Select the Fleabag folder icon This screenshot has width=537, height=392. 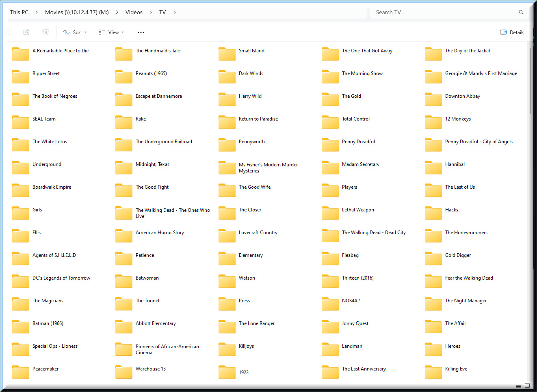330,258
